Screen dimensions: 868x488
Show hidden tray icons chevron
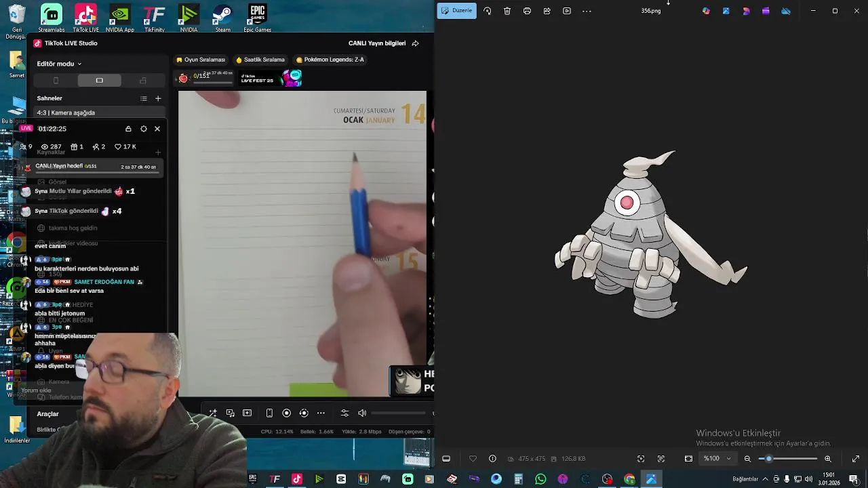point(766,479)
